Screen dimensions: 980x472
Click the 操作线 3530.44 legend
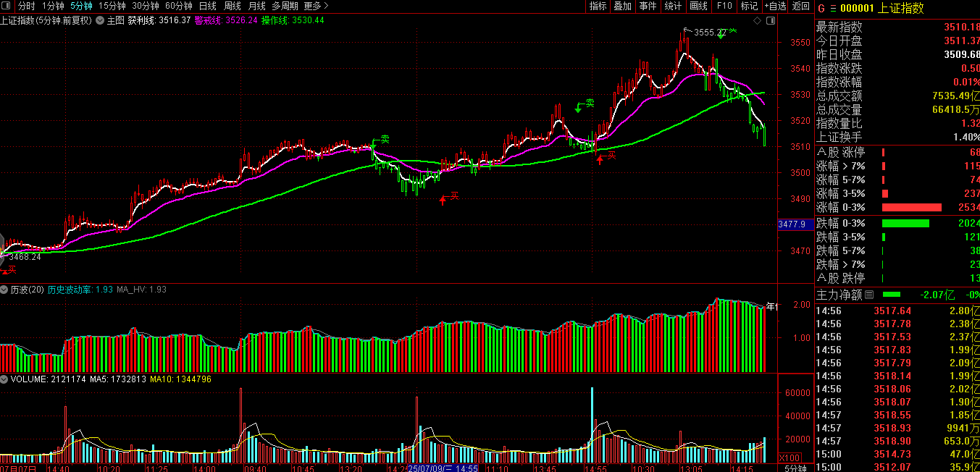[293, 20]
